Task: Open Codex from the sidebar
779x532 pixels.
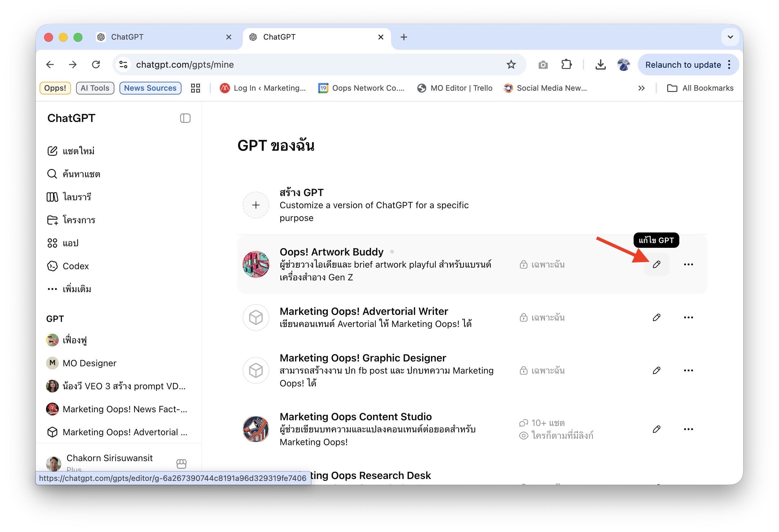Action: click(x=68, y=266)
